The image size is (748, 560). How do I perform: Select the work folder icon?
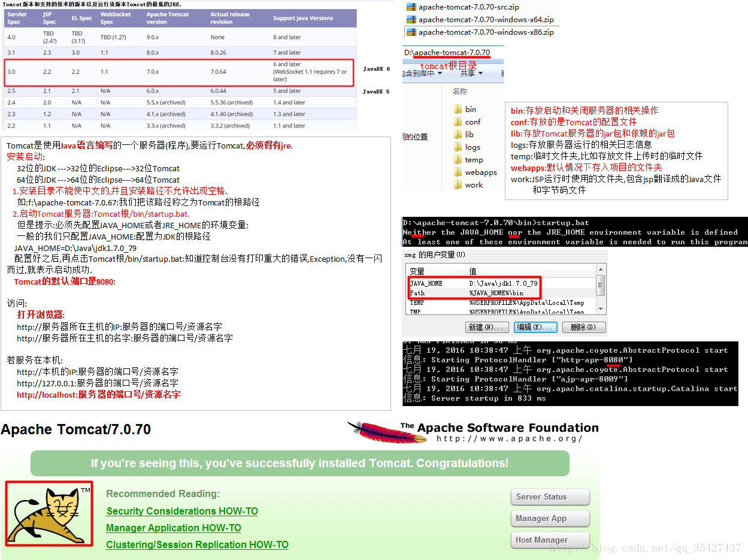click(458, 184)
